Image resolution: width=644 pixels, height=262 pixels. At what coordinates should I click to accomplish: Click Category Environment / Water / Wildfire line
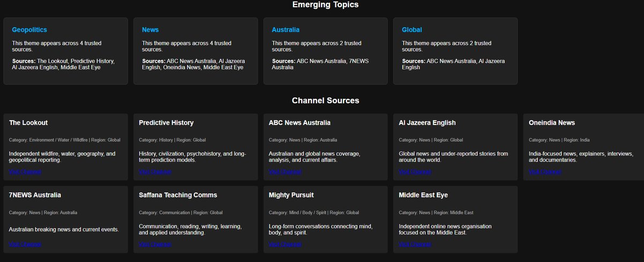click(65, 140)
